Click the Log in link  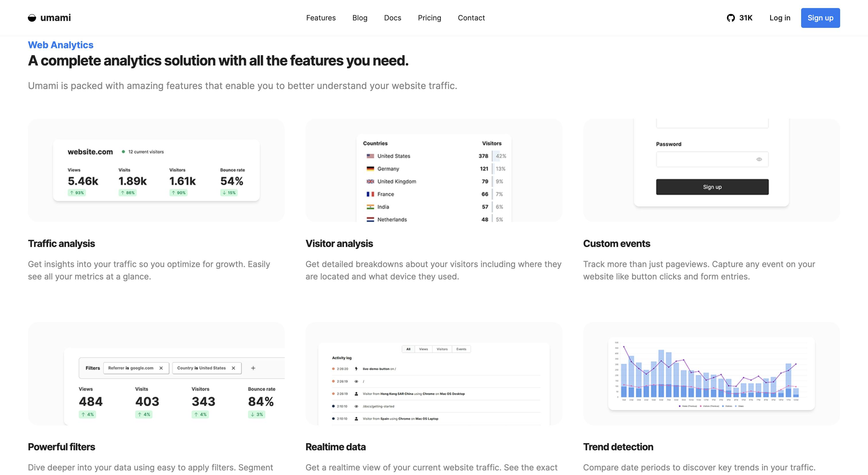pos(780,18)
